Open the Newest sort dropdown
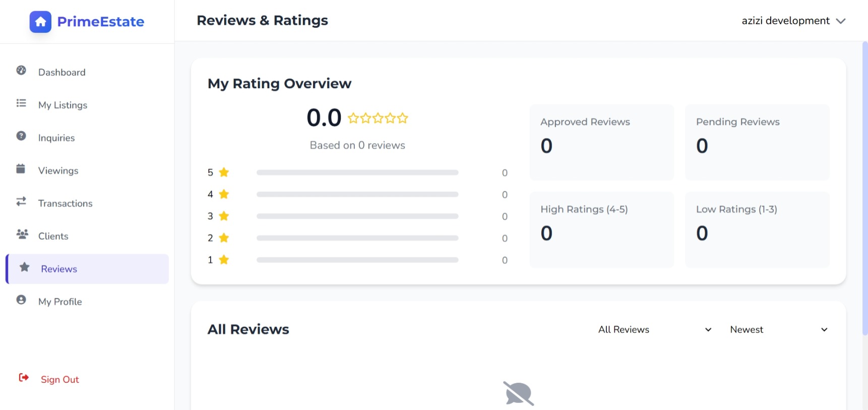Image resolution: width=868 pixels, height=410 pixels. pos(778,329)
